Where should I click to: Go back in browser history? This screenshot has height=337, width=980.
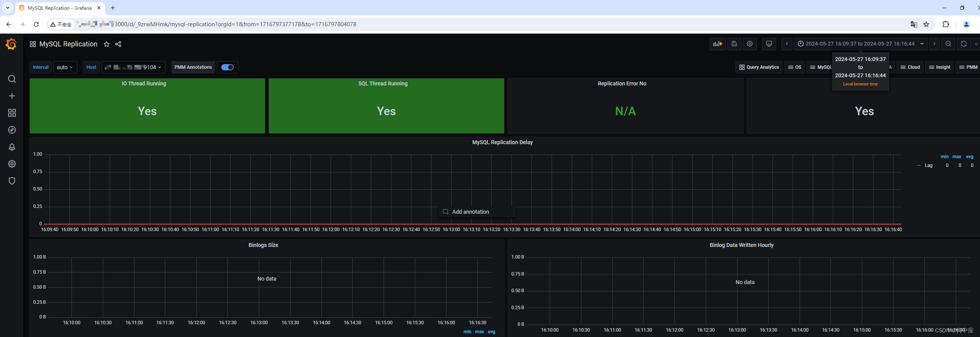tap(8, 24)
